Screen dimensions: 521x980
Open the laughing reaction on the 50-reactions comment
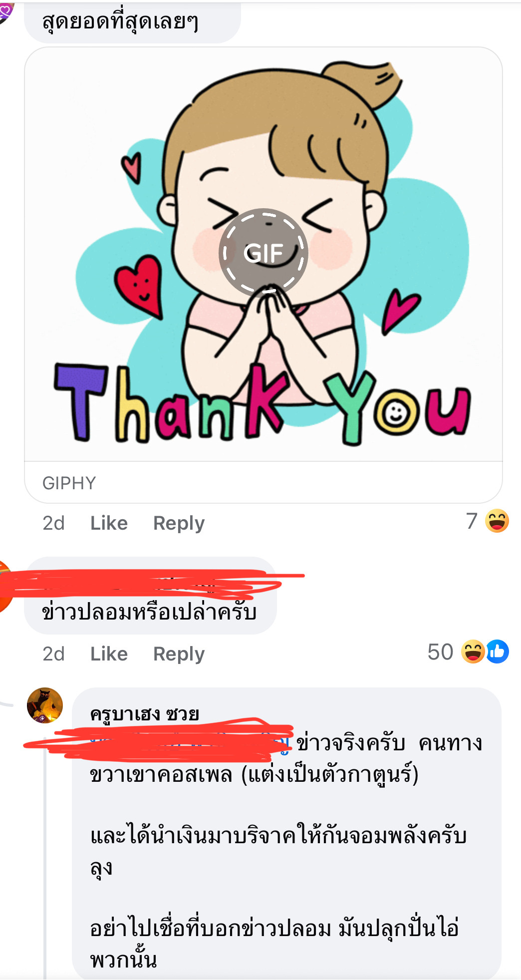pyautogui.click(x=473, y=652)
